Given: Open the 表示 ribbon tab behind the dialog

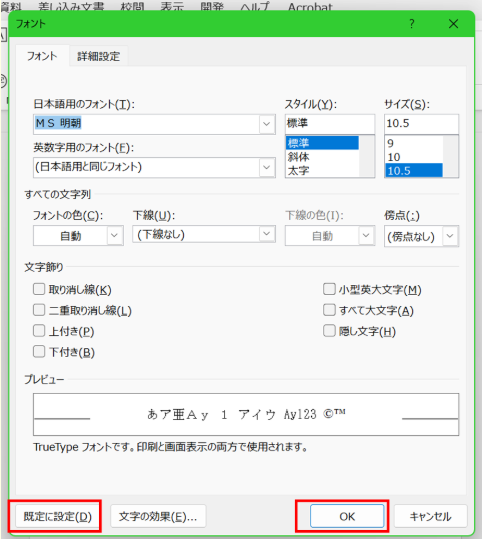Looking at the screenshot, I should click(172, 6).
